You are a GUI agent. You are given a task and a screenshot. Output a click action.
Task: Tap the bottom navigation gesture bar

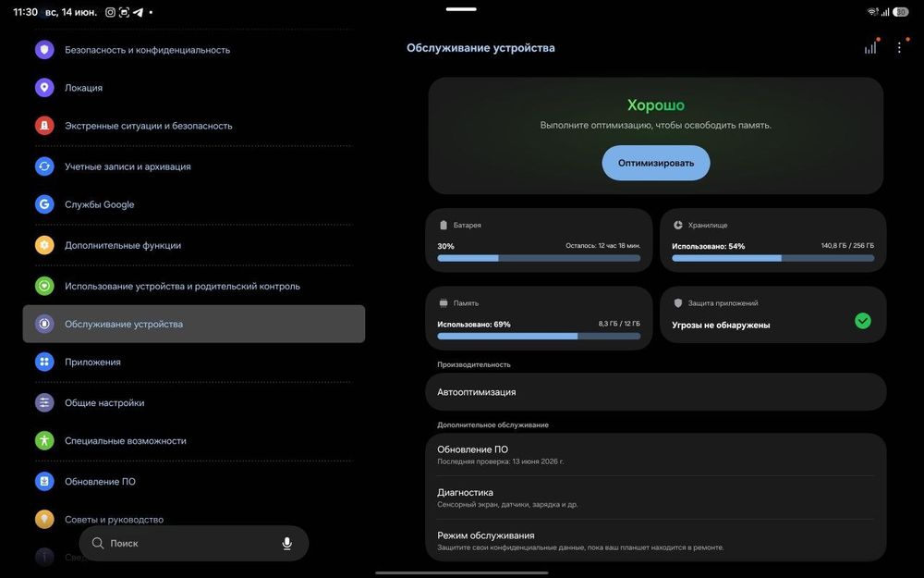point(461,572)
